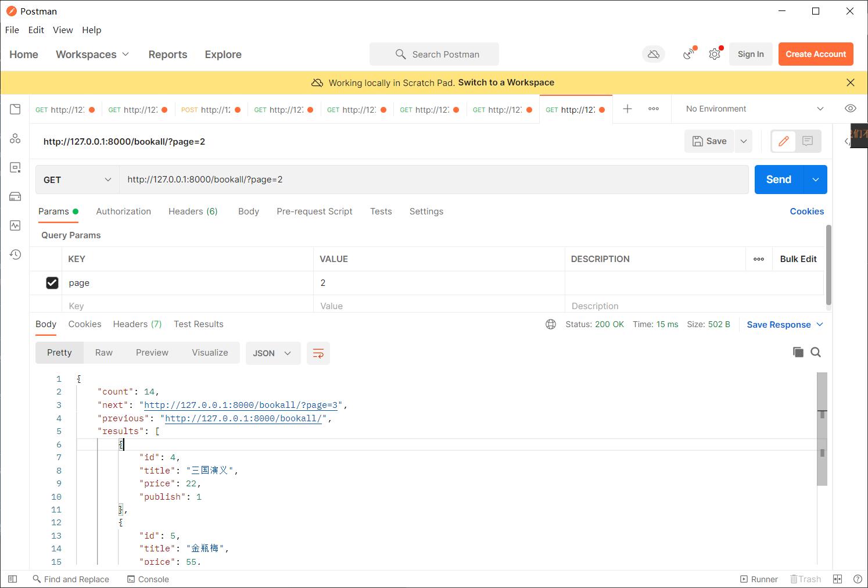This screenshot has height=588, width=868.
Task: Open the Test Results tab
Action: [x=199, y=324]
